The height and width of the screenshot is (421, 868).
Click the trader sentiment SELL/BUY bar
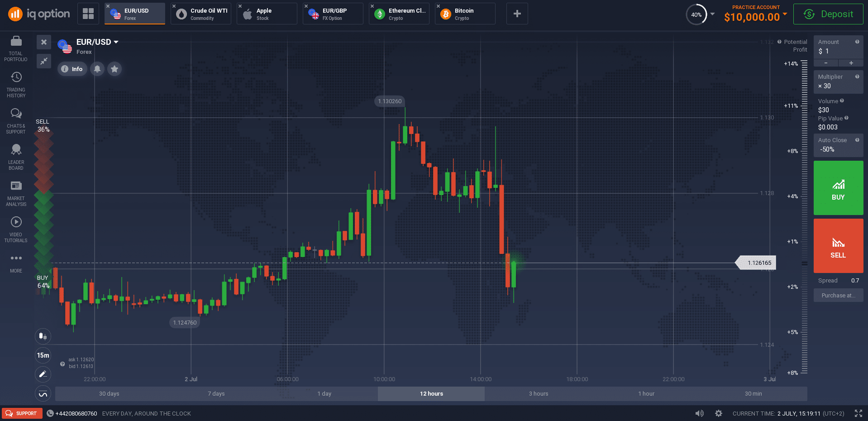click(43, 204)
